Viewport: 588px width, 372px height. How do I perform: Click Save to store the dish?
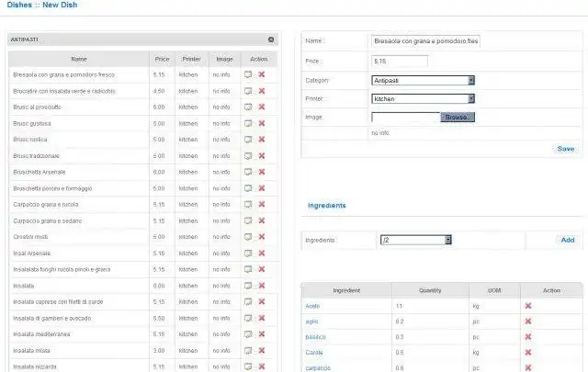566,149
